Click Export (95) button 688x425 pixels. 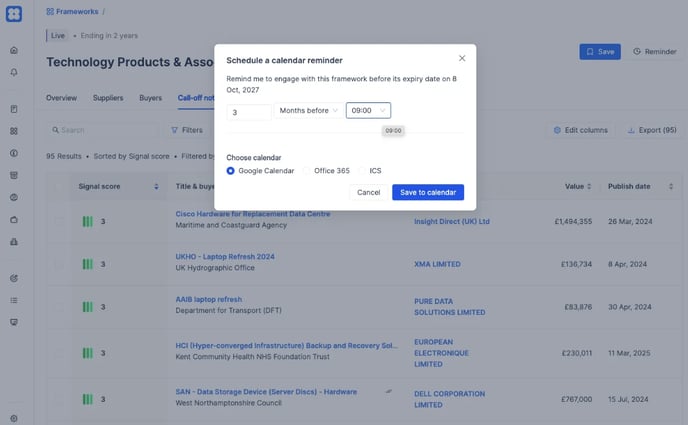click(652, 130)
